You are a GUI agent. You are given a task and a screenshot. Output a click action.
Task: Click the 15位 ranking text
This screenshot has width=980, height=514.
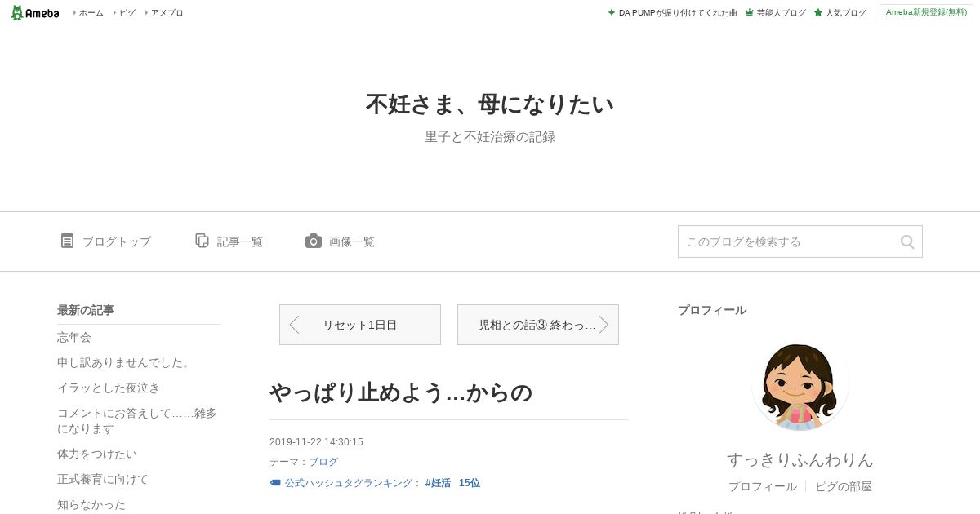pos(470,483)
